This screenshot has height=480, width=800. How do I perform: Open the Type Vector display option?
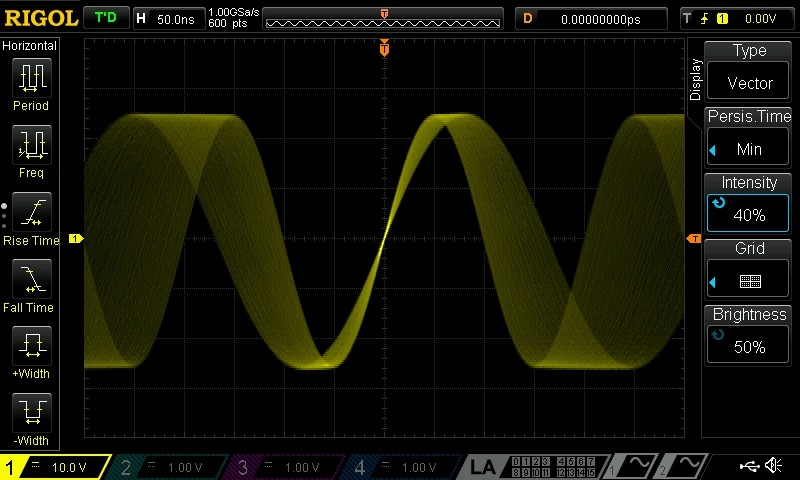pyautogui.click(x=749, y=69)
